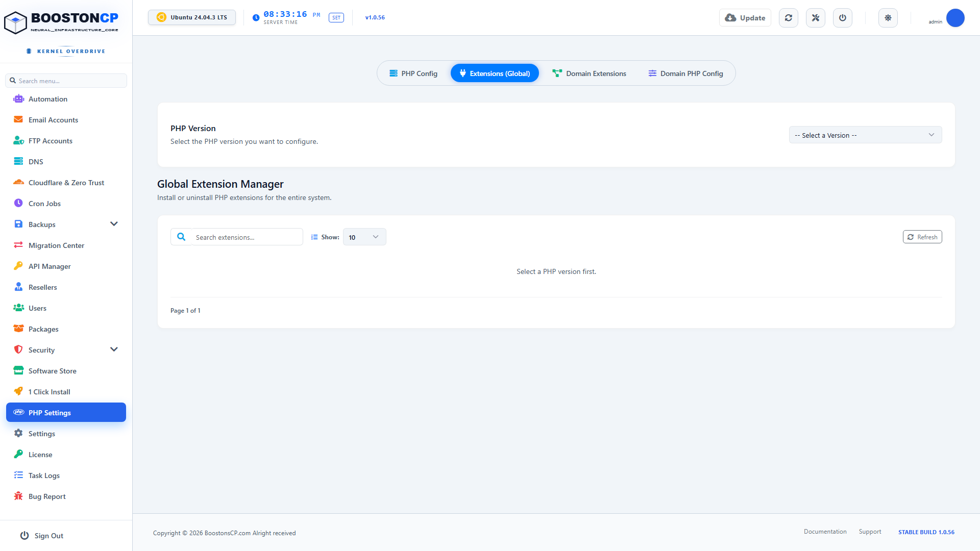This screenshot has width=980, height=551.
Task: Click the Update button
Action: click(x=745, y=18)
